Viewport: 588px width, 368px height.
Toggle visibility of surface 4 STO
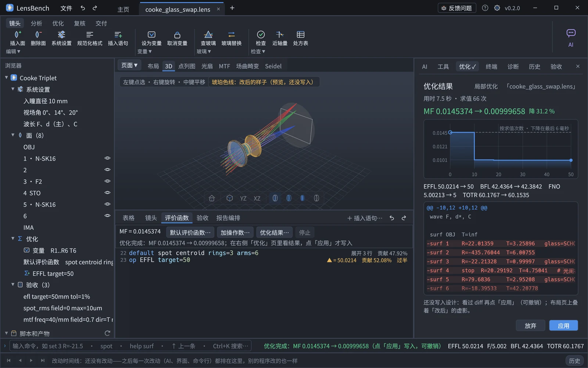click(107, 192)
